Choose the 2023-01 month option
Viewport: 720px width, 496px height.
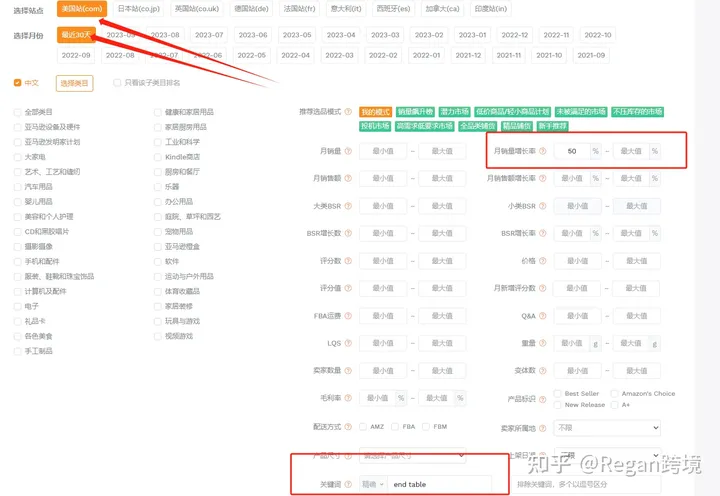[x=473, y=35]
